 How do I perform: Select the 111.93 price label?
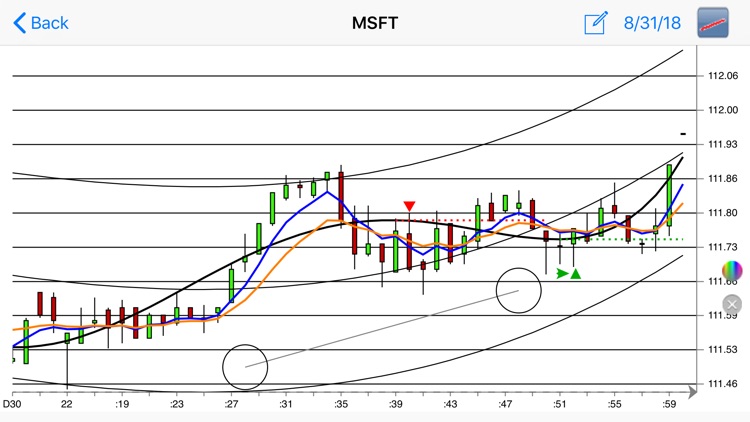click(x=723, y=144)
